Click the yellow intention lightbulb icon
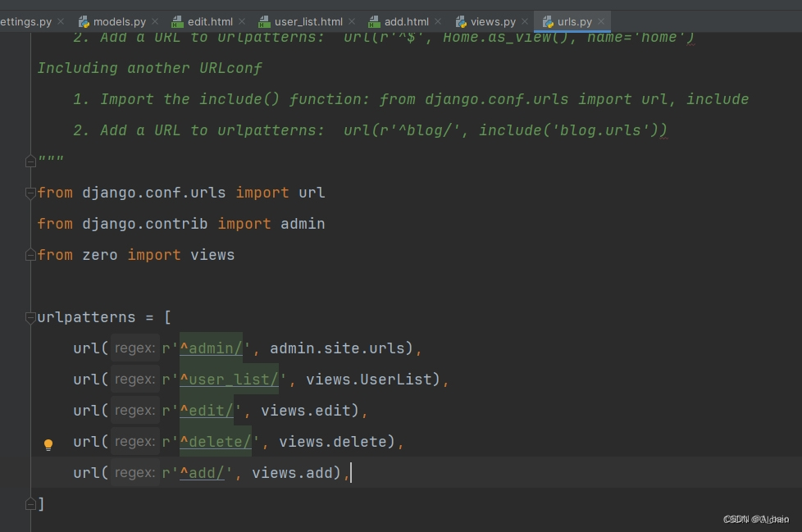This screenshot has height=532, width=802. 48,444
